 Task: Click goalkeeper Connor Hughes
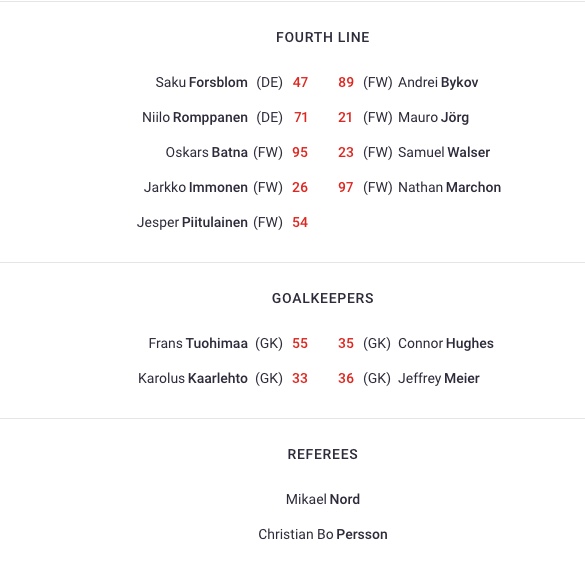pyautogui.click(x=446, y=343)
